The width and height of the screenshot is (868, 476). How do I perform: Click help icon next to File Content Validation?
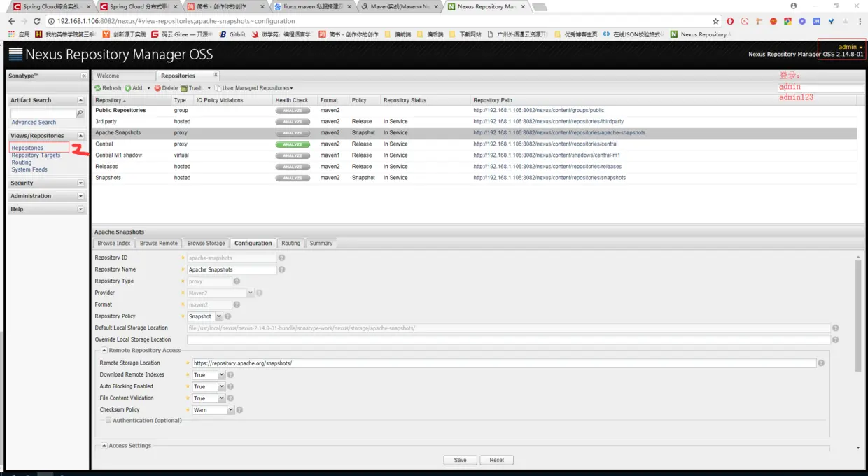pyautogui.click(x=230, y=398)
